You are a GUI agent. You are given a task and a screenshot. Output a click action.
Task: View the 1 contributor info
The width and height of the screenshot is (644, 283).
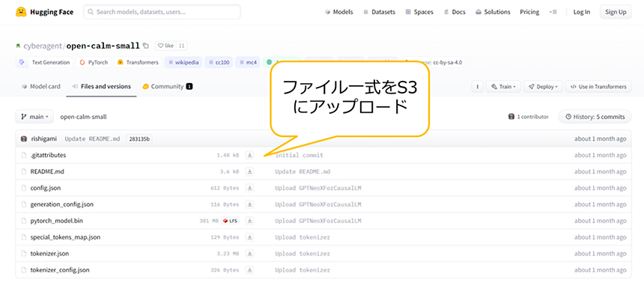point(528,117)
